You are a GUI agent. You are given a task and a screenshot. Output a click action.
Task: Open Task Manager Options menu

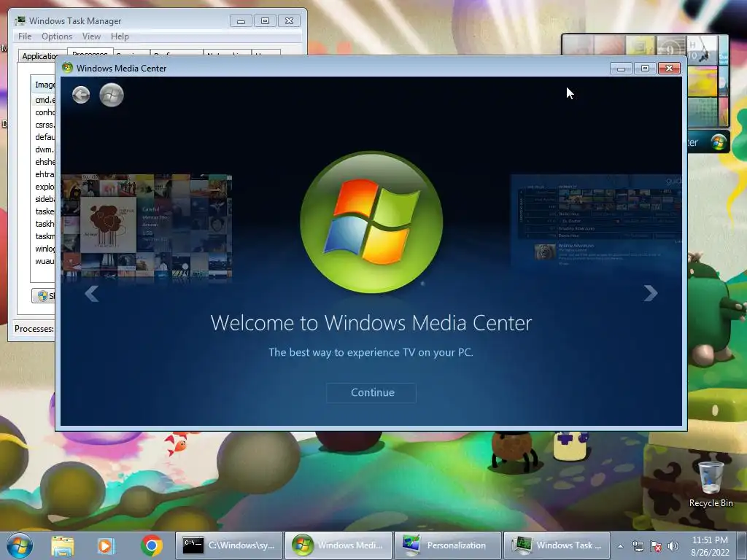tap(57, 36)
